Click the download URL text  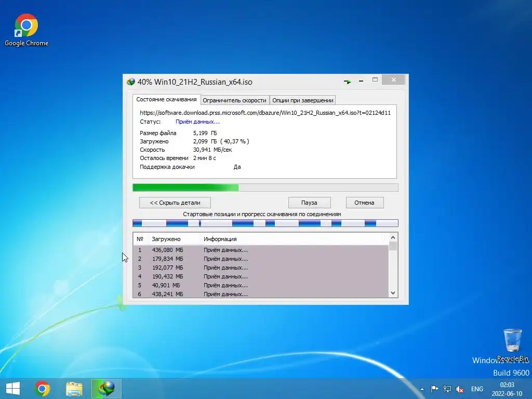tap(265, 113)
